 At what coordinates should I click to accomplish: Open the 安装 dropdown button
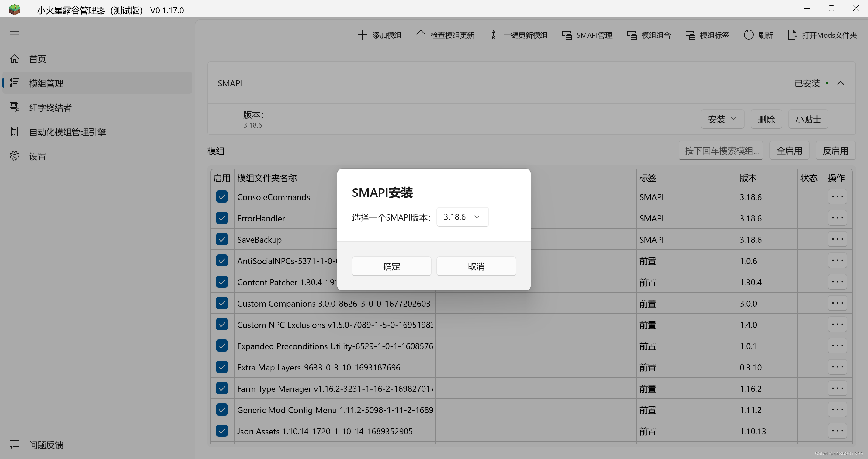[722, 119]
